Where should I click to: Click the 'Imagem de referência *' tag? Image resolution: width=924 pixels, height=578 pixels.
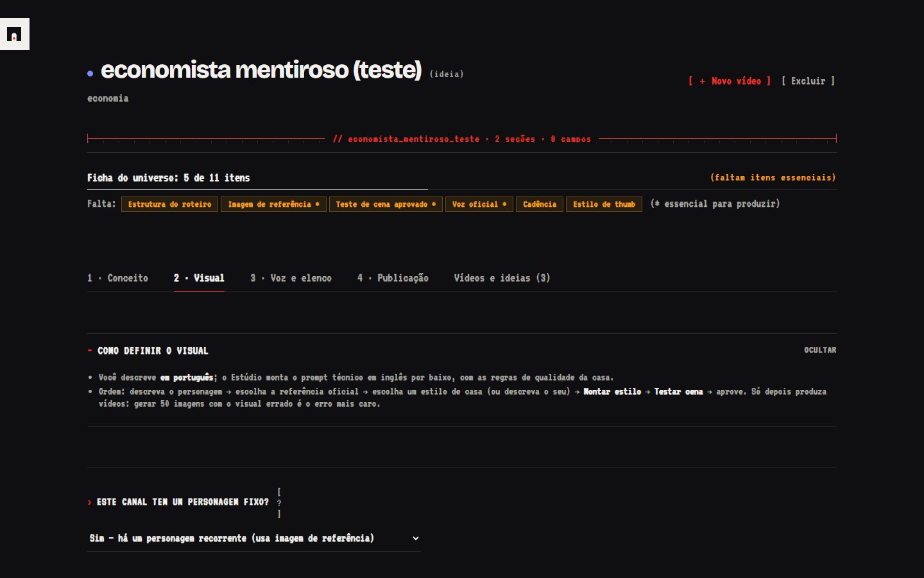[x=273, y=204]
